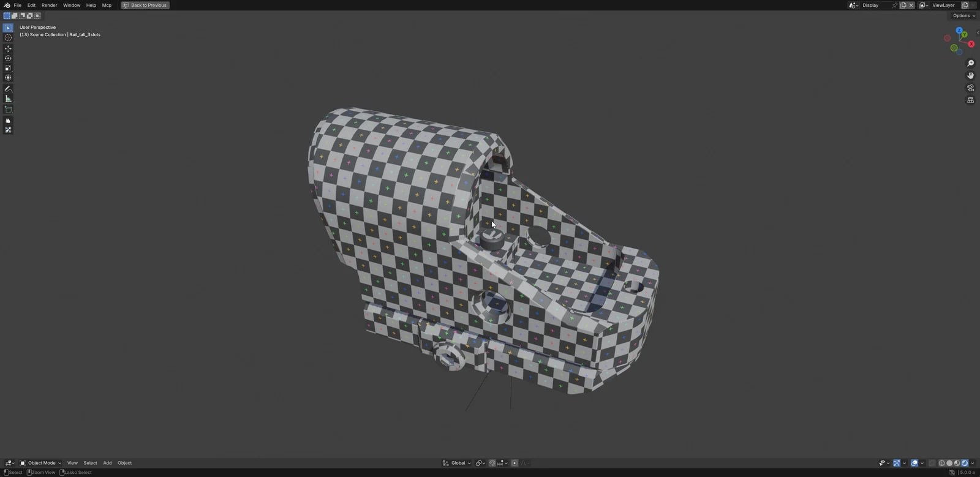
Task: Open the Render menu
Action: click(49, 5)
